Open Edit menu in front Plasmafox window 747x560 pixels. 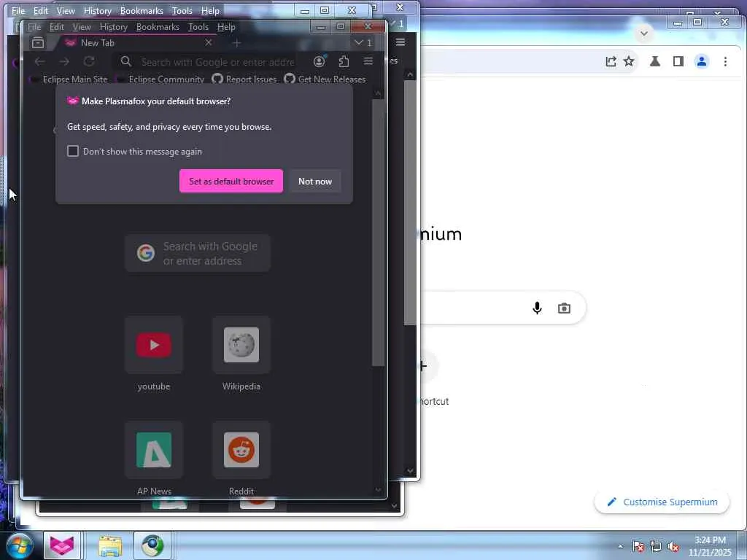point(57,27)
